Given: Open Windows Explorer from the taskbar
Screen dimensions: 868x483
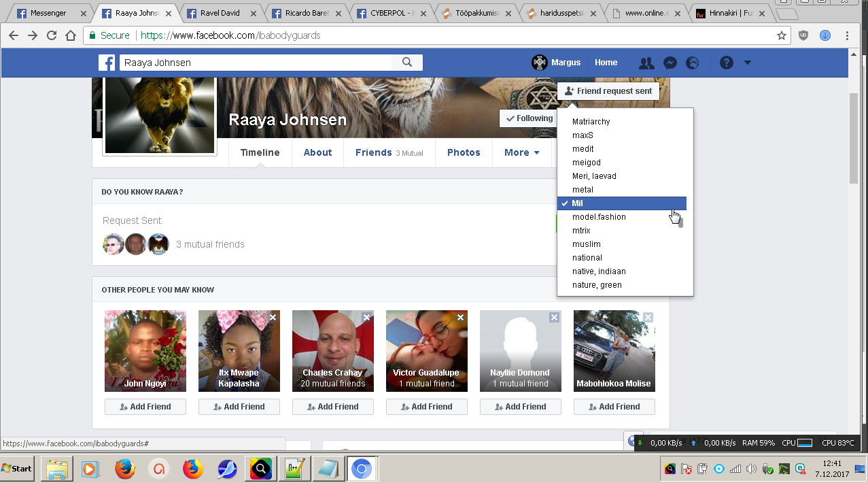Looking at the screenshot, I should click(57, 469).
